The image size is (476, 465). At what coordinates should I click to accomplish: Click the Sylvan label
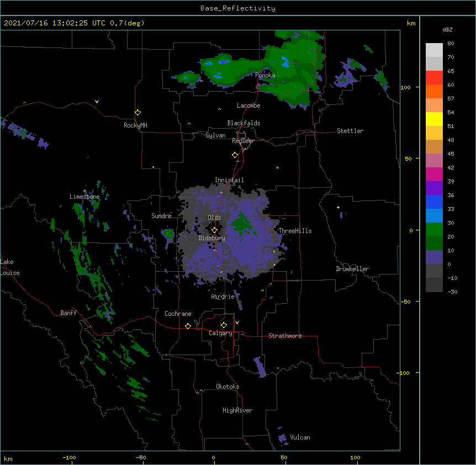tap(215, 135)
